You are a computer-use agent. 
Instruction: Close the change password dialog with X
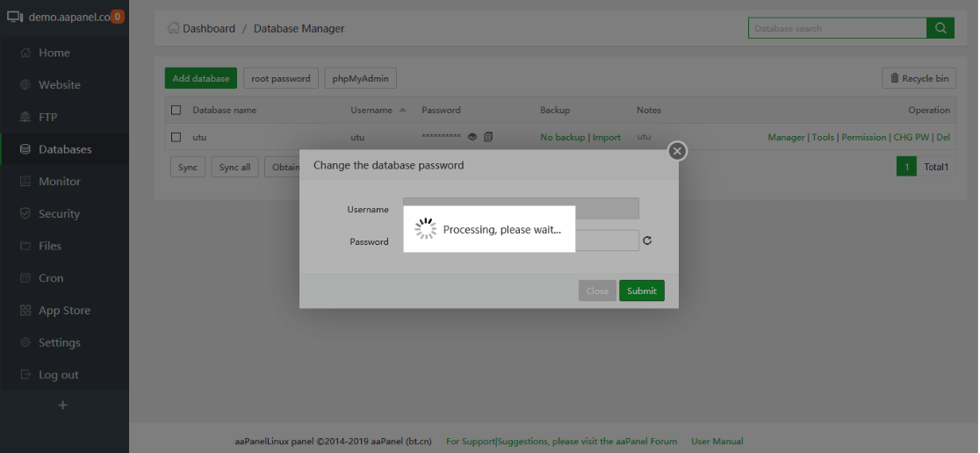pyautogui.click(x=677, y=151)
